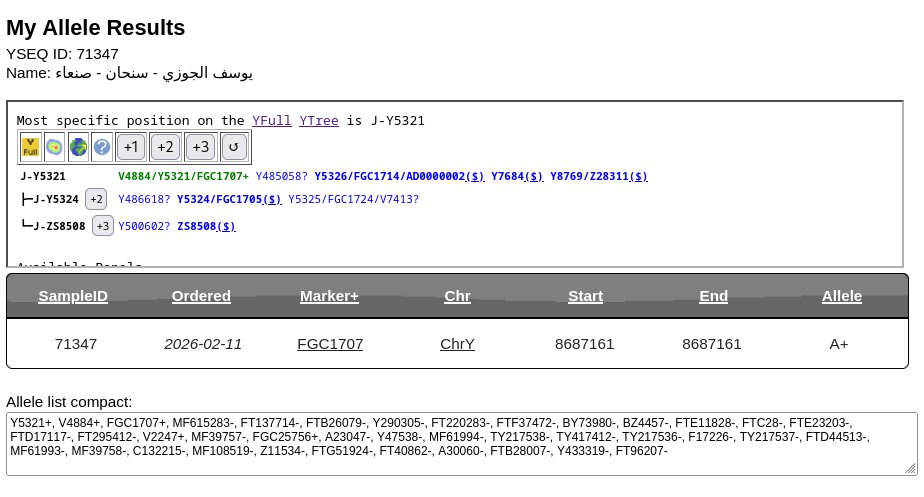
Task: Click the Y486618? marker text
Action: click(x=144, y=199)
